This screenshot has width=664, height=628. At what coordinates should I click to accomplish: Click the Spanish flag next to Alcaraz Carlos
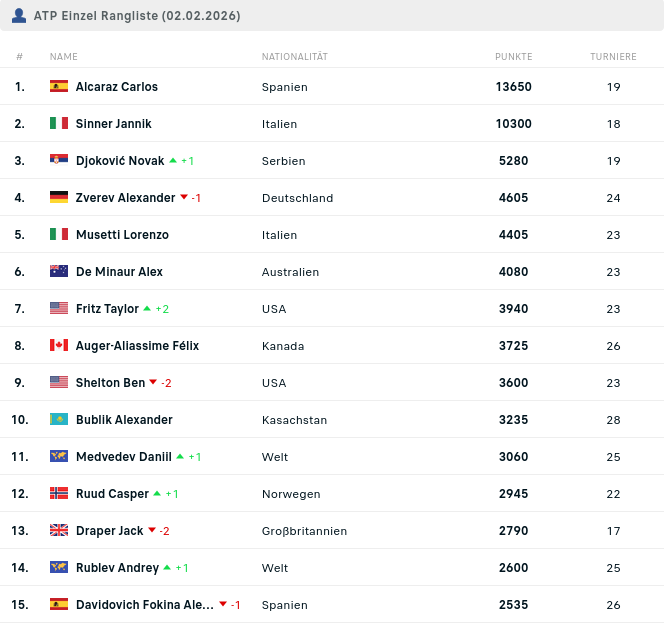coord(59,87)
